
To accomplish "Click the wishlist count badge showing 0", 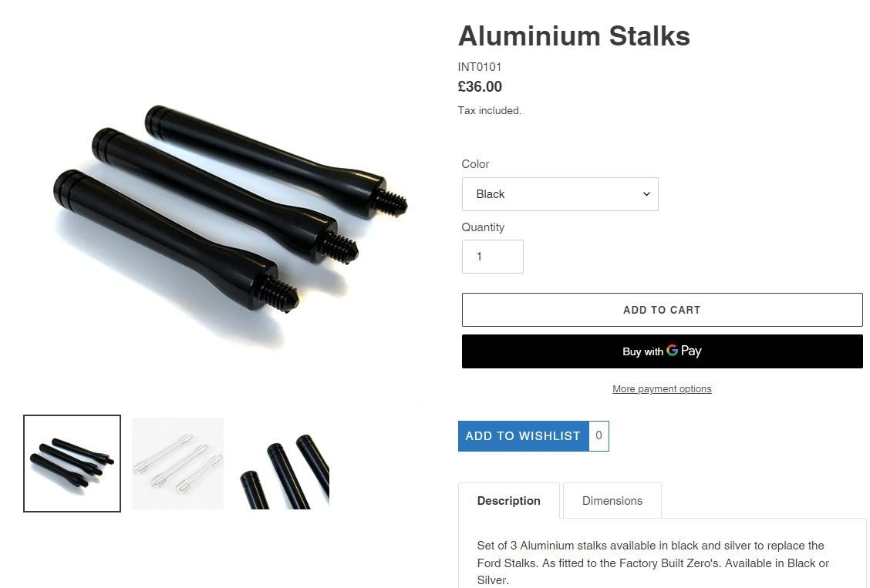I will (599, 436).
